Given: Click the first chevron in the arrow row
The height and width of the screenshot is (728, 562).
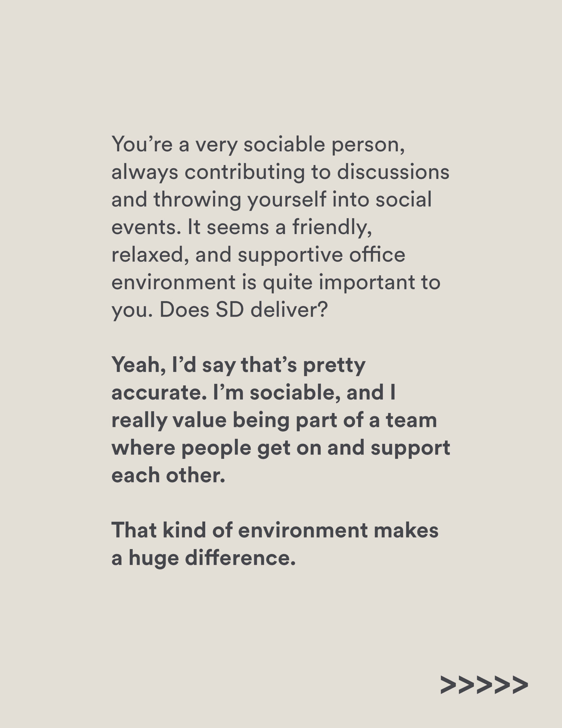Looking at the screenshot, I should [448, 685].
